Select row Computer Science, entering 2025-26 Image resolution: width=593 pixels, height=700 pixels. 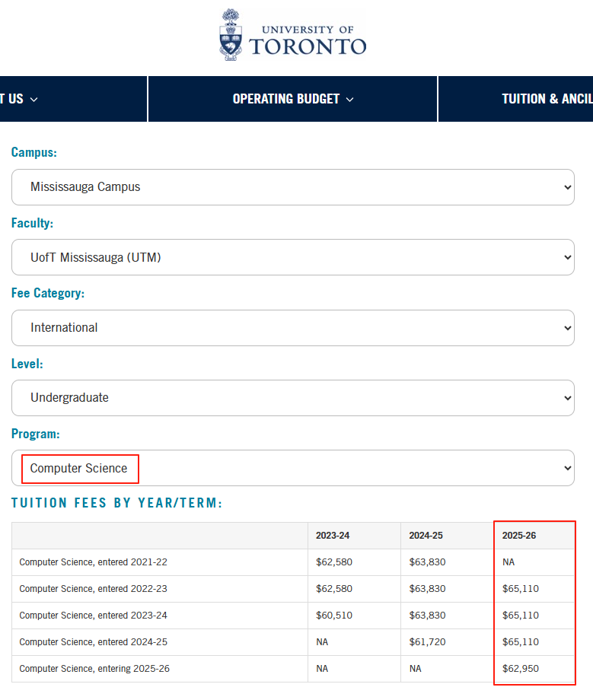click(x=293, y=668)
